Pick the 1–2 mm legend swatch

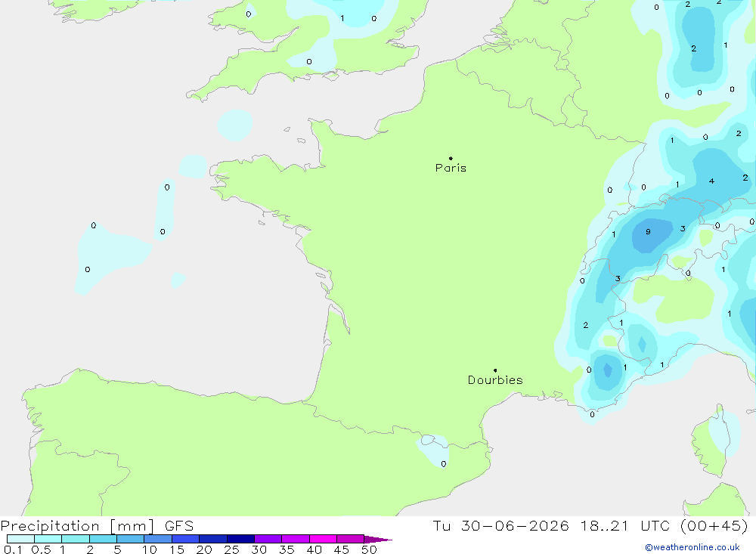click(x=75, y=539)
